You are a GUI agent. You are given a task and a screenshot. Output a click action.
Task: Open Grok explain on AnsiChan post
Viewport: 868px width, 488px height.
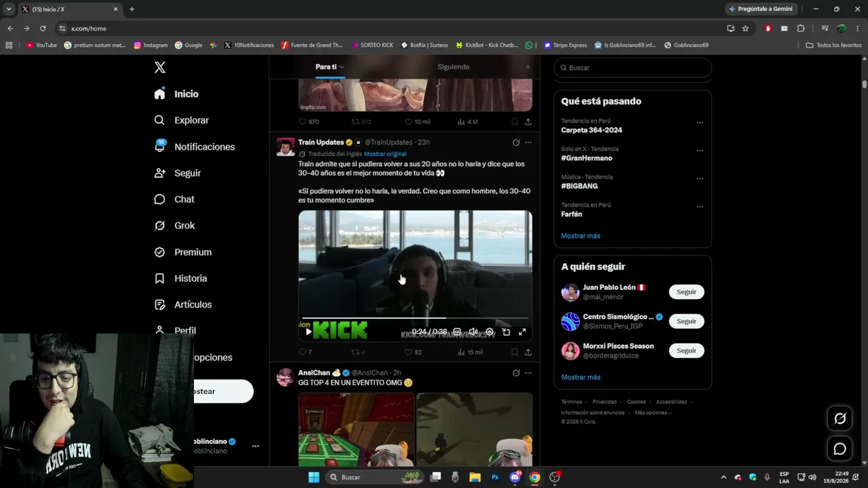[516, 373]
